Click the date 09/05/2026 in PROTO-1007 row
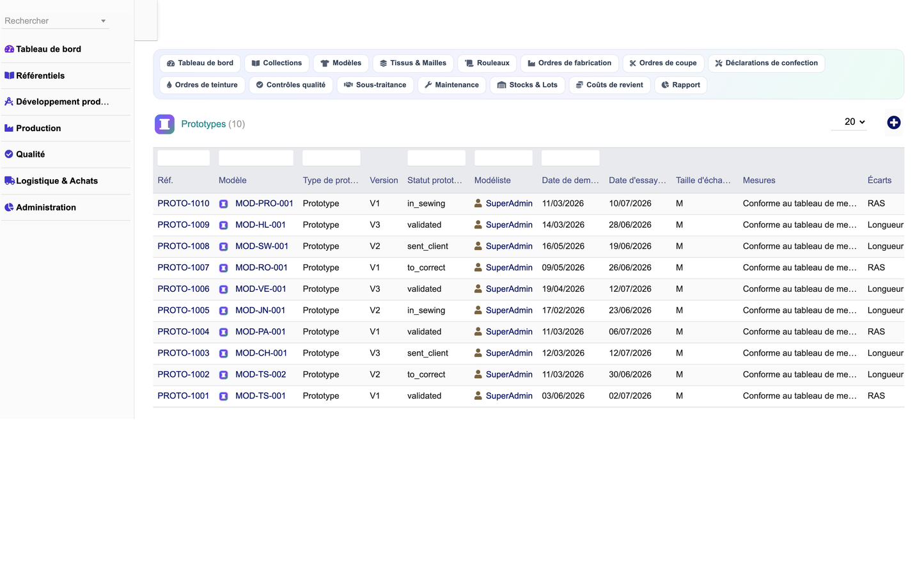 [x=563, y=267]
